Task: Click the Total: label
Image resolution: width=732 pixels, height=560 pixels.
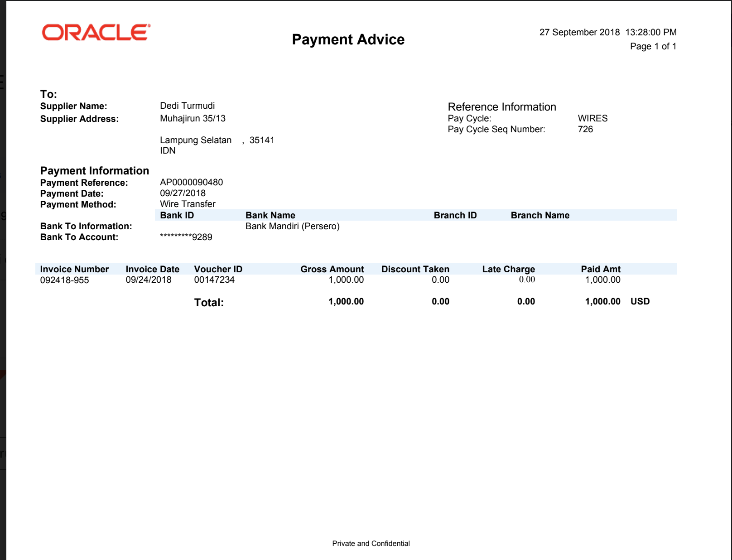Action: [209, 303]
